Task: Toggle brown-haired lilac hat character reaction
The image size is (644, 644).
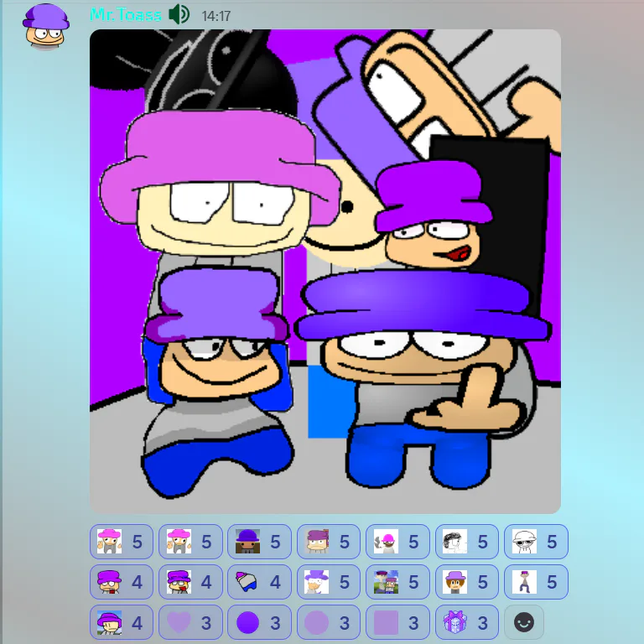Action: click(467, 582)
